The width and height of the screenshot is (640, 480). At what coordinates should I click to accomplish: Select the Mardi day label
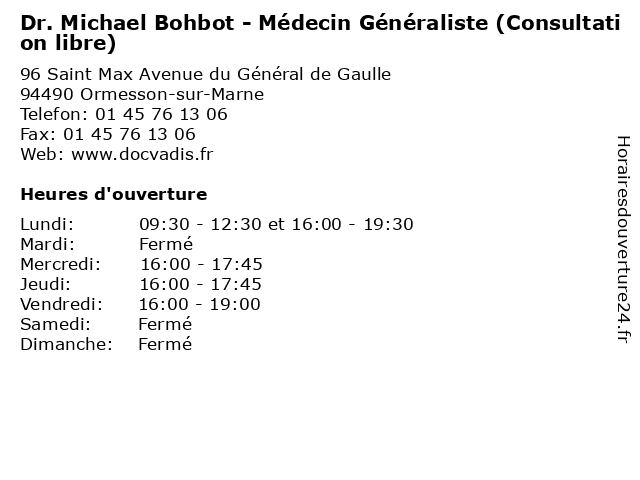(x=48, y=244)
